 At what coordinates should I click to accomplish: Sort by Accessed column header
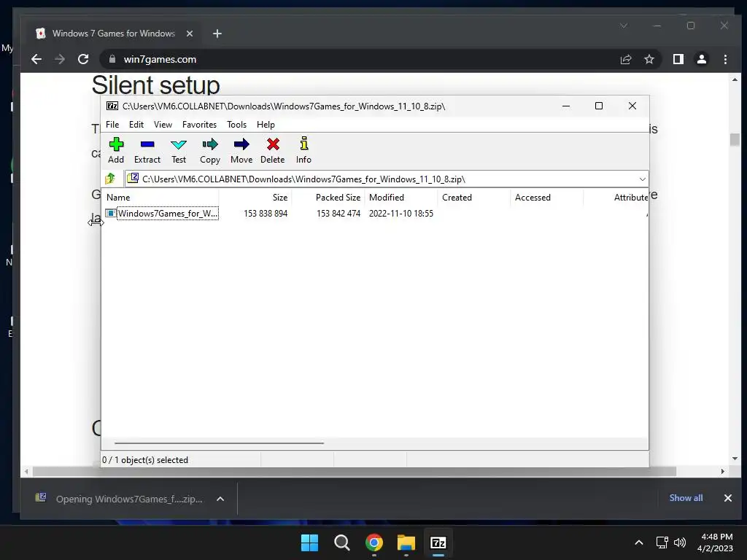547,197
